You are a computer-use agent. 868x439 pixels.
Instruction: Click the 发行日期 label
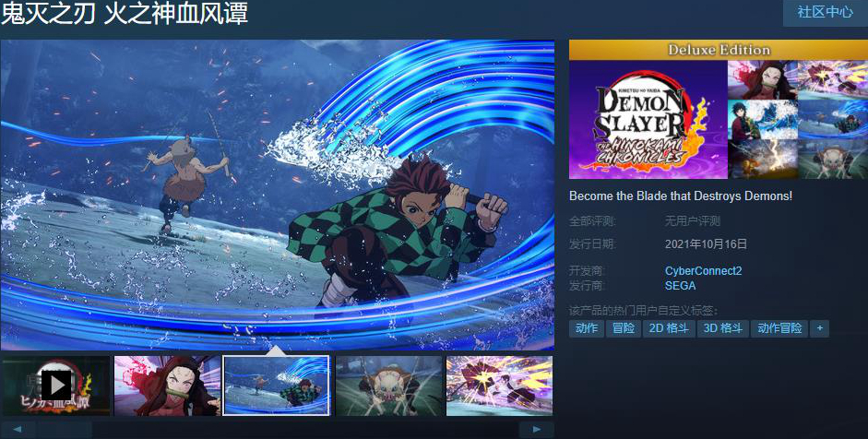coord(592,243)
